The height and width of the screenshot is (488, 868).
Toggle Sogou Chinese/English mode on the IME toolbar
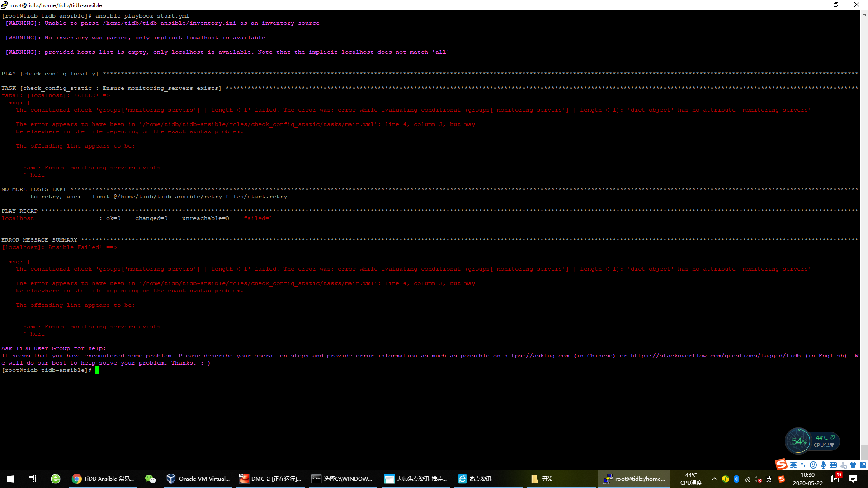793,465
